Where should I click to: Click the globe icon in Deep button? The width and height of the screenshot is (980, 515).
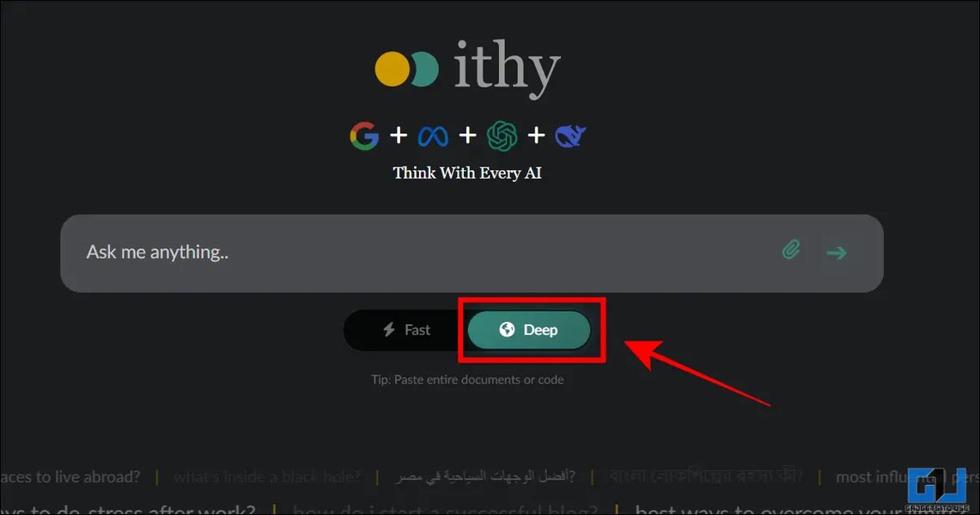click(x=507, y=330)
